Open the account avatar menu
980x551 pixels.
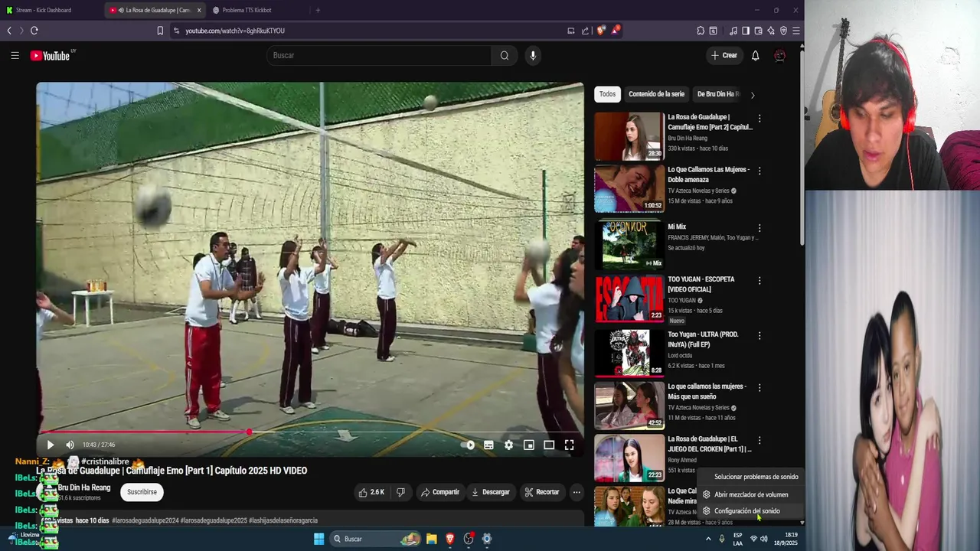tap(779, 55)
